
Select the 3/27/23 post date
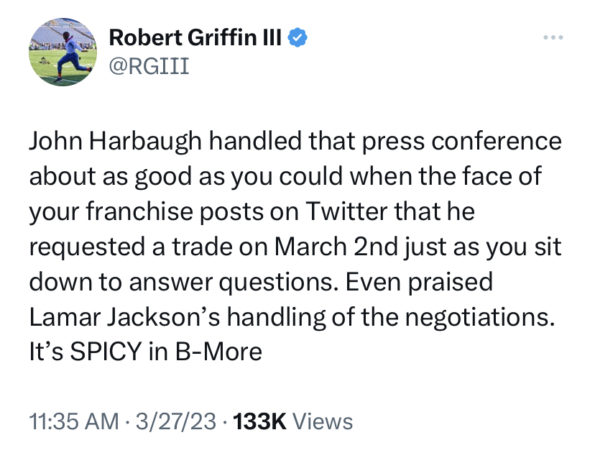click(176, 422)
